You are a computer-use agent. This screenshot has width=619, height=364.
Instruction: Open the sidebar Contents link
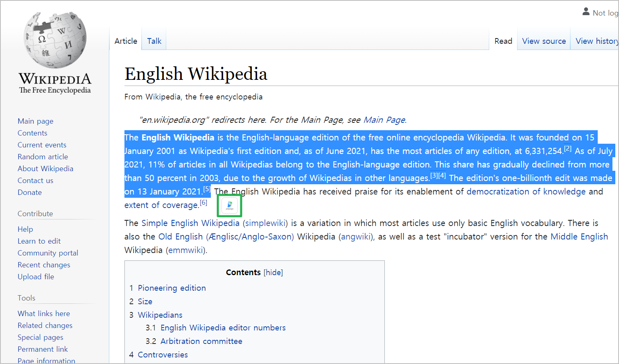(x=32, y=133)
